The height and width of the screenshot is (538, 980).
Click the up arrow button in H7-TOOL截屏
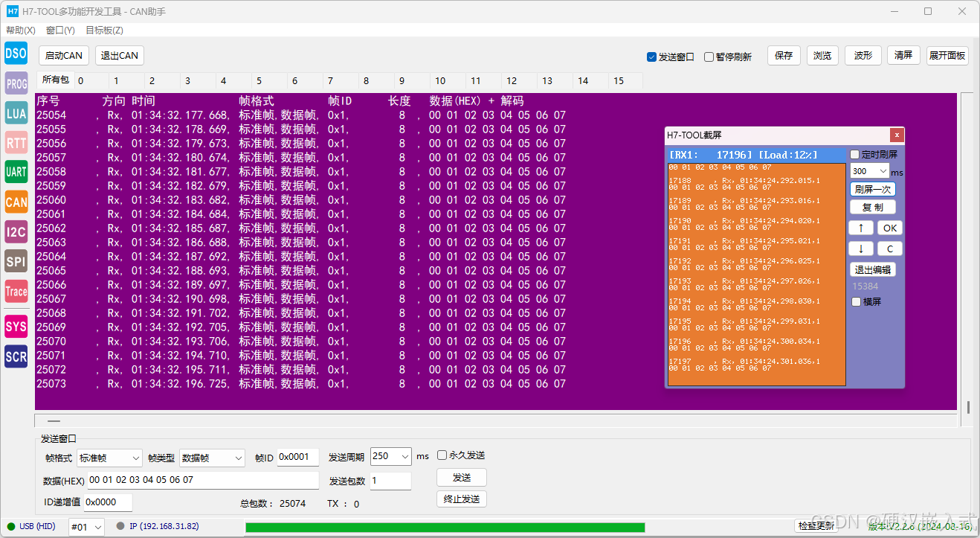point(861,228)
